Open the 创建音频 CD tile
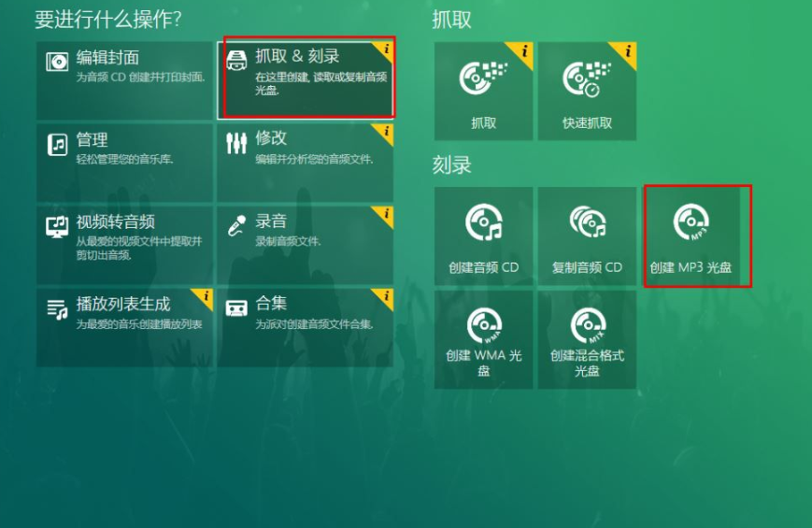 [x=483, y=235]
